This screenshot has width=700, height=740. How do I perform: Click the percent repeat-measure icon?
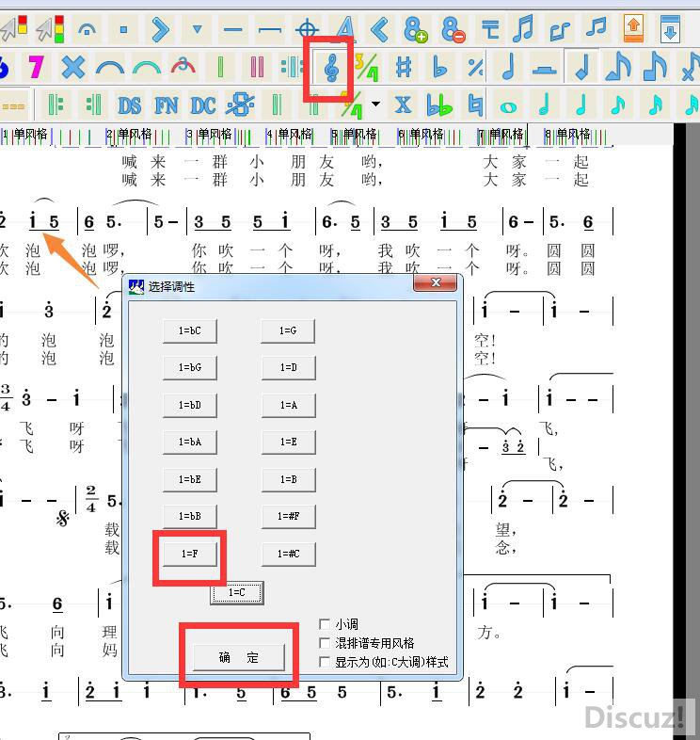click(x=475, y=67)
